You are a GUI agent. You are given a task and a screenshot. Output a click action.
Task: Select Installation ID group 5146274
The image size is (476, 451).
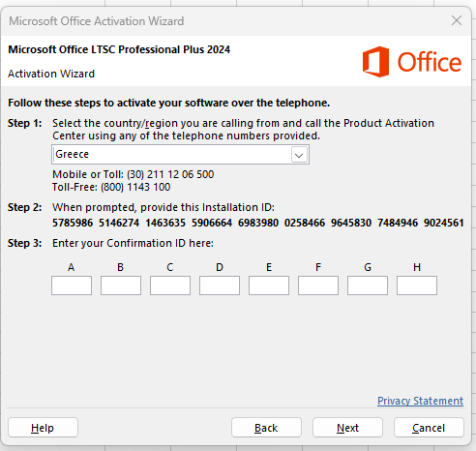tap(119, 223)
